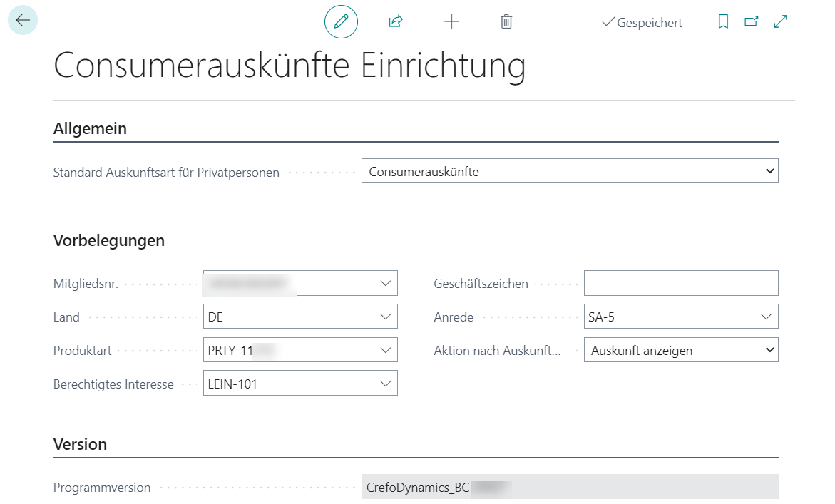The height and width of the screenshot is (504, 835).
Task: Click inside the Geschäftszeichen input field
Action: click(680, 282)
